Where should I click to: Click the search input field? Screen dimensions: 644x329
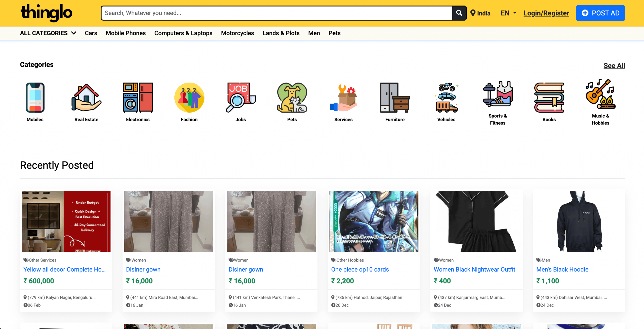276,13
